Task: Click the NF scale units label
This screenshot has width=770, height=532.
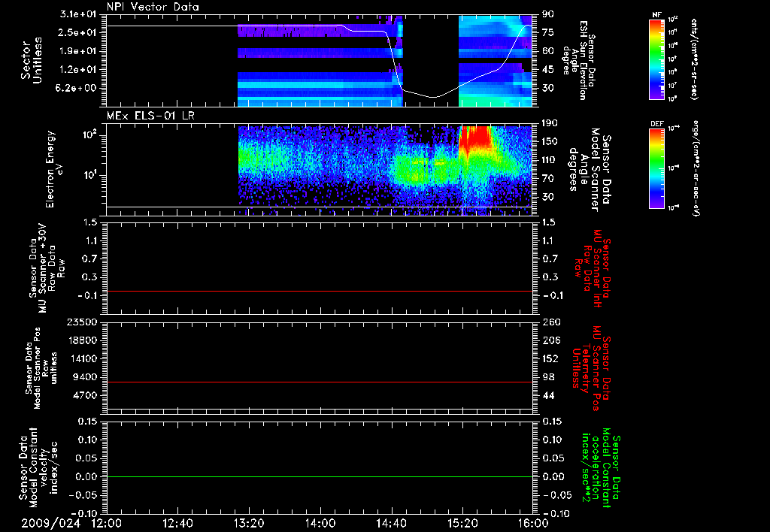Action: tap(694, 59)
